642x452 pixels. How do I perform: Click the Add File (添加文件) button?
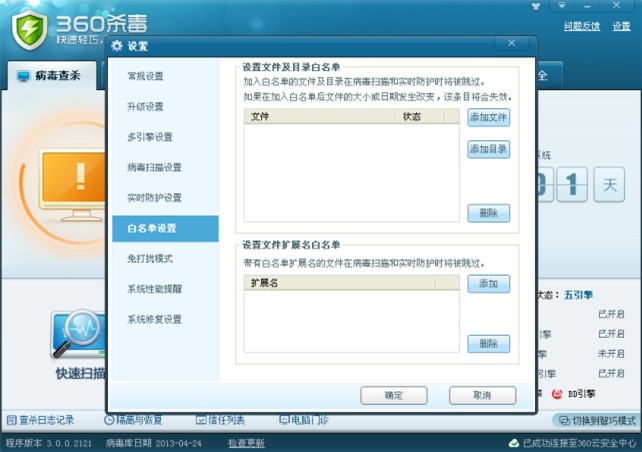pos(488,118)
